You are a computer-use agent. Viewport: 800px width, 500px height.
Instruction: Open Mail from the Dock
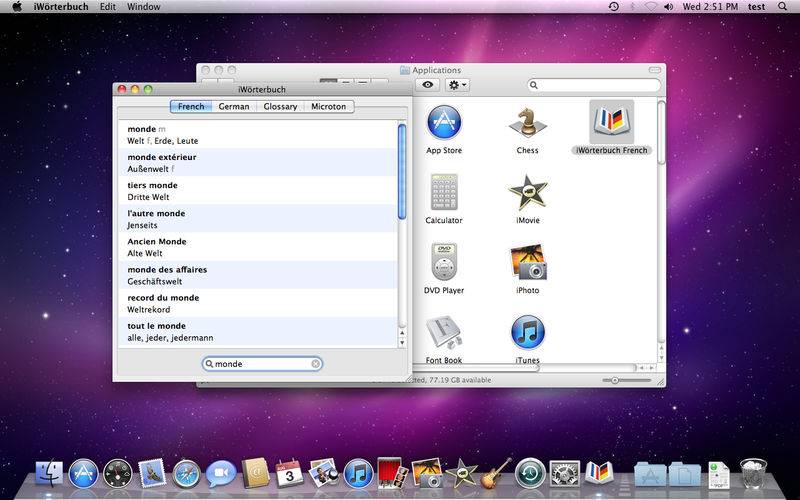pyautogui.click(x=152, y=473)
